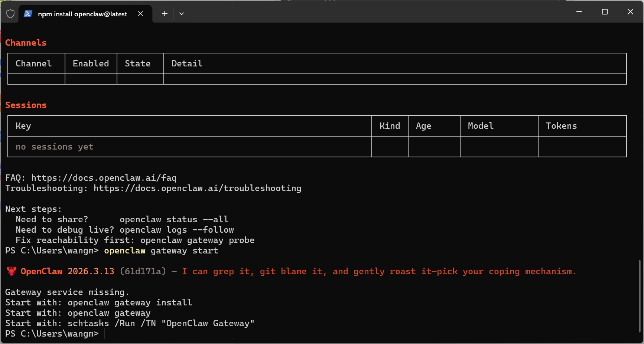Minimize the terminal window
The width and height of the screenshot is (644, 344).
click(579, 12)
